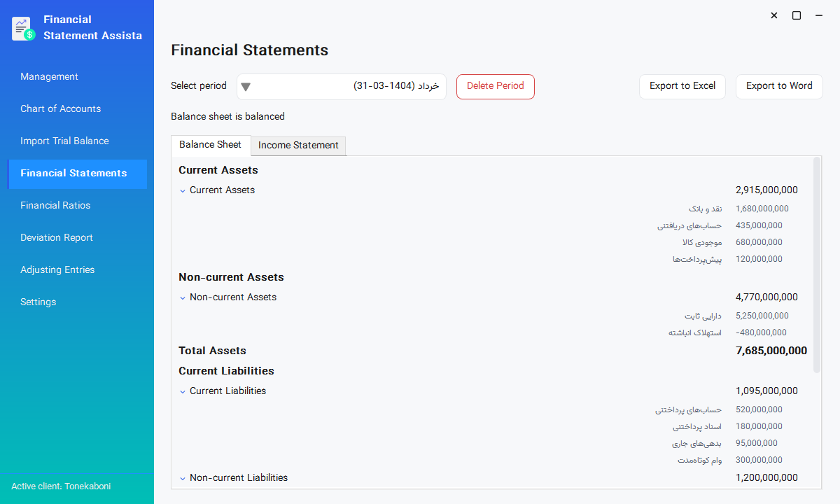Select the 'Total Assets' row label
The image size is (840, 504).
(212, 351)
